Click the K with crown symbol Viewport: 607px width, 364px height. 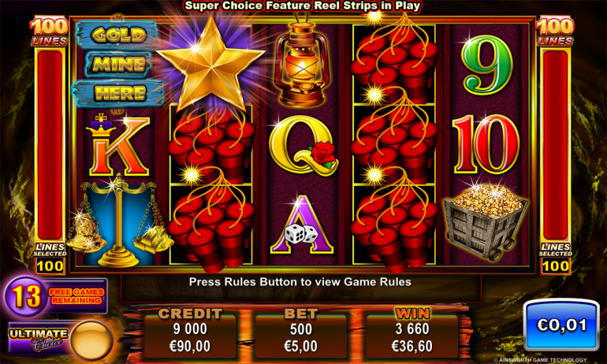117,144
